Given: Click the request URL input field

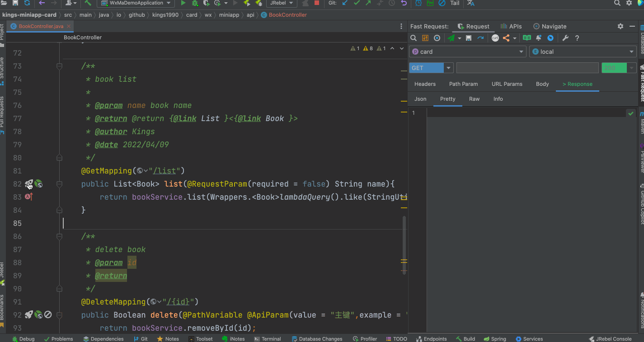Looking at the screenshot, I should coord(527,68).
